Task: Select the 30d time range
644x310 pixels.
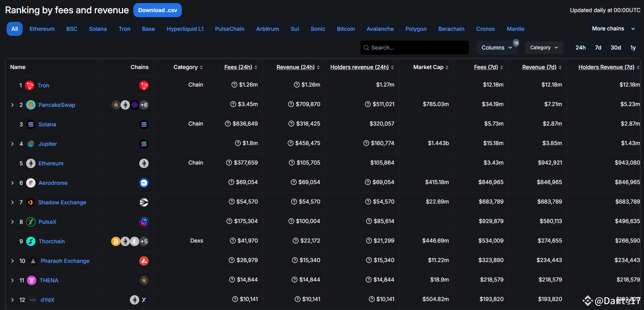Action: pos(616,48)
